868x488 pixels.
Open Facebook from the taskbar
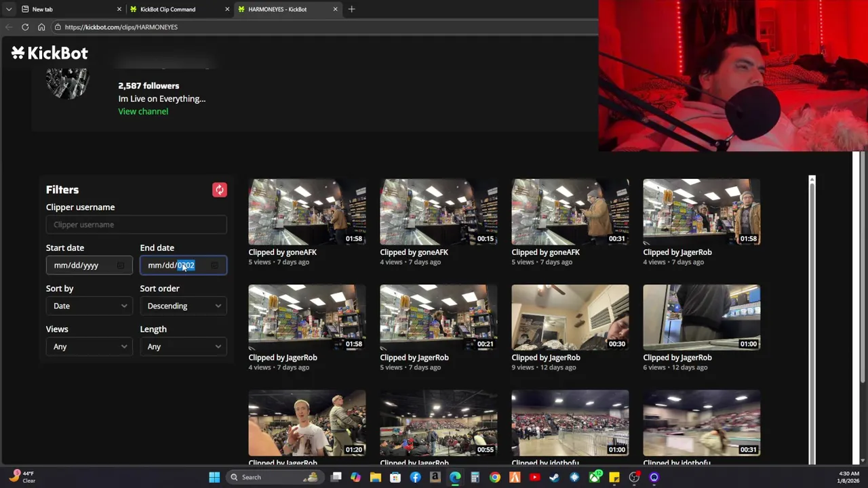pos(415,477)
